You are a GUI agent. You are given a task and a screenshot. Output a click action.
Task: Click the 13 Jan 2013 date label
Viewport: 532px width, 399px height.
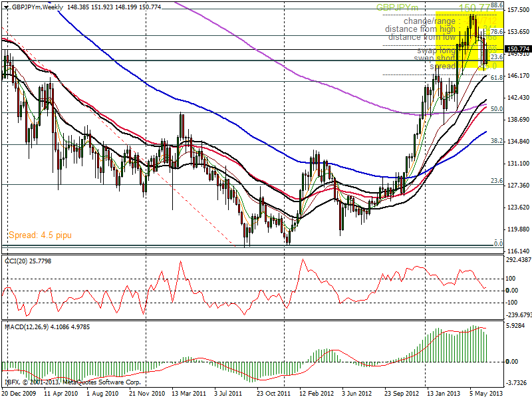tap(444, 394)
